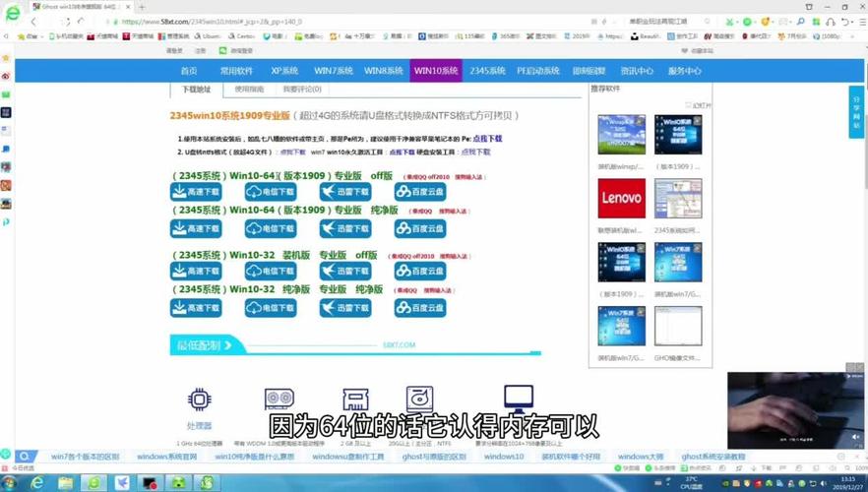Click 迅雷下载 for Win10-32 装机版 off版
The height and width of the screenshot is (492, 868).
[x=345, y=272]
